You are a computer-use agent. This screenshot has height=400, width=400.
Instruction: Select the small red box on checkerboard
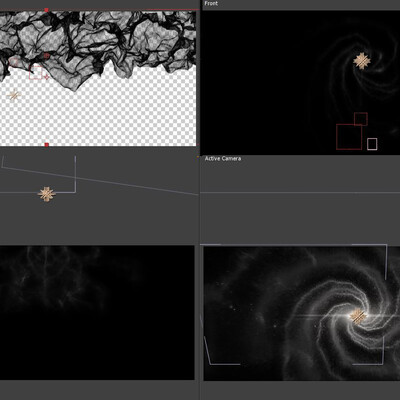[x=36, y=73]
